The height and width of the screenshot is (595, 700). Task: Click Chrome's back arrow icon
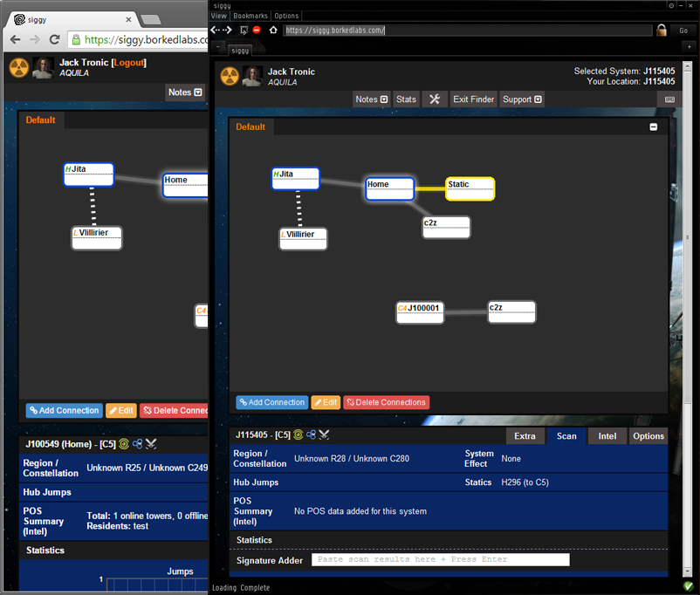[16, 39]
